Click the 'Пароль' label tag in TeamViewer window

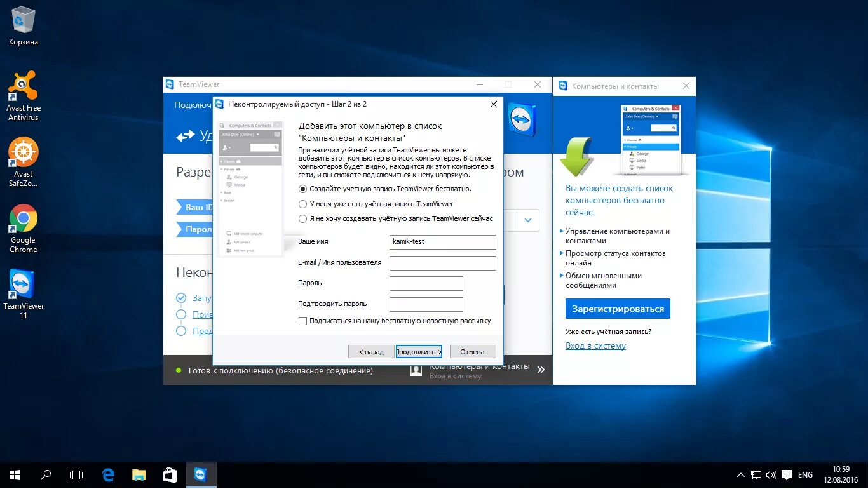(194, 229)
